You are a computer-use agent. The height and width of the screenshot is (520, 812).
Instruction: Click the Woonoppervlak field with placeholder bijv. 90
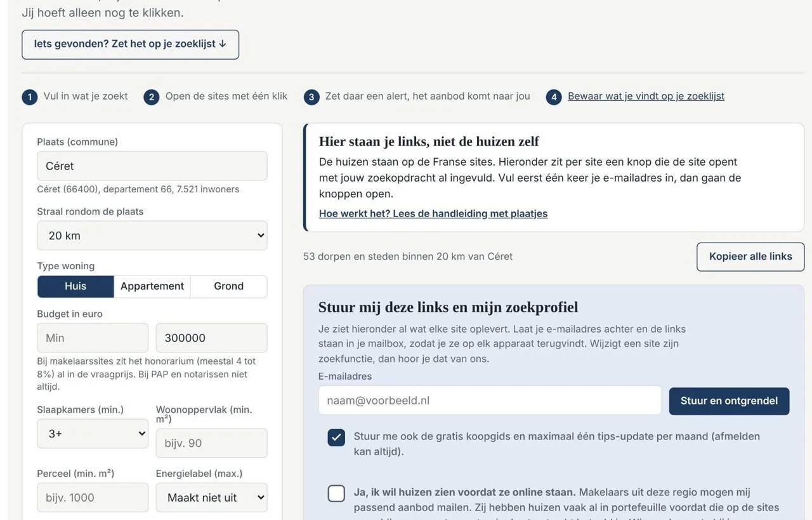[x=212, y=443]
